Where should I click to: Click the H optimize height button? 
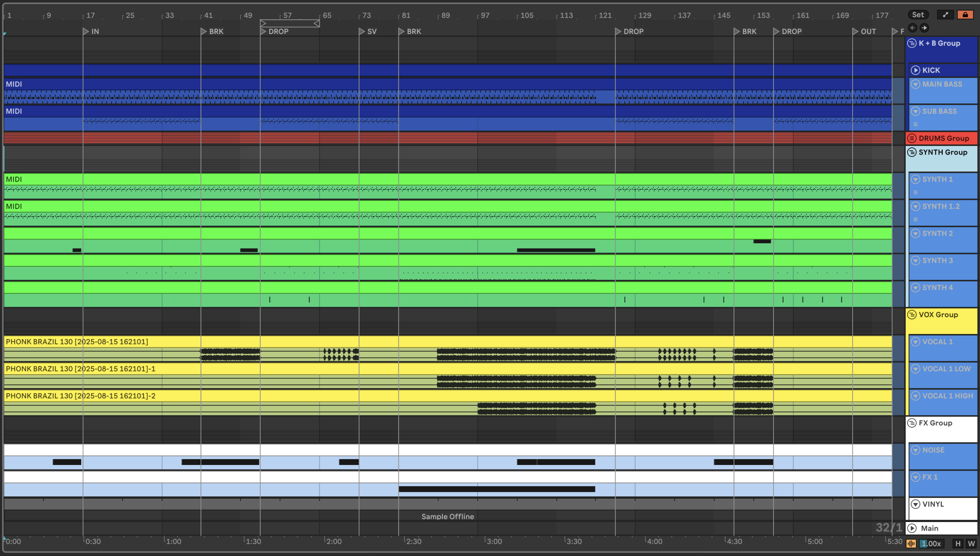[958, 543]
